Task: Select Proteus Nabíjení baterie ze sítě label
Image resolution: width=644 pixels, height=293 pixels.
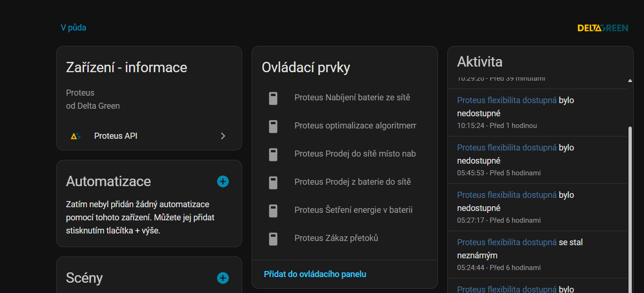Action: click(352, 98)
